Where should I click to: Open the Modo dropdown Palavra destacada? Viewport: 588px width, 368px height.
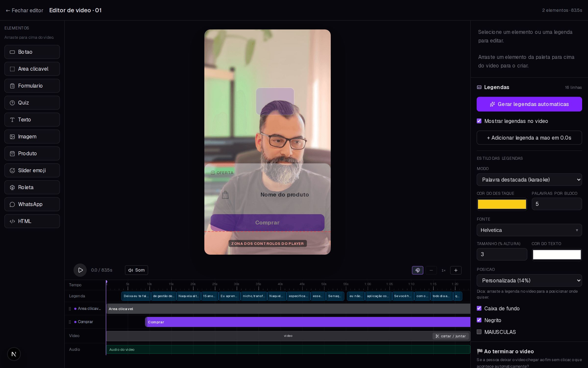coord(529,180)
